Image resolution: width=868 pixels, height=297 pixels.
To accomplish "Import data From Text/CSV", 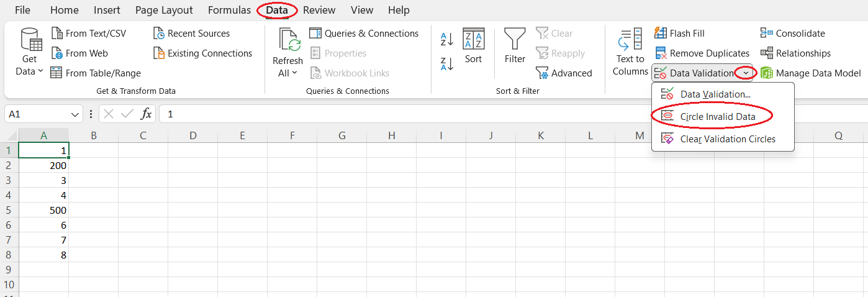I will click(89, 34).
